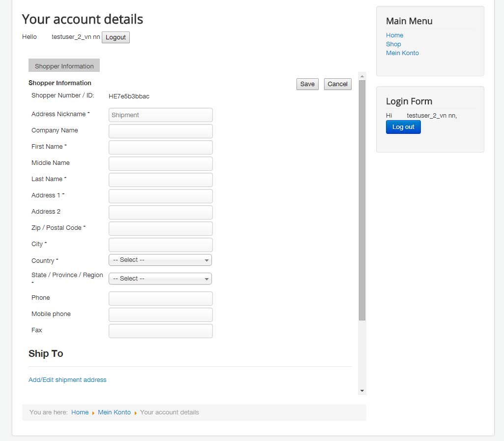Screen dimensions: 504x441
Task: Click the Mobile phone input field
Action: [x=160, y=315]
